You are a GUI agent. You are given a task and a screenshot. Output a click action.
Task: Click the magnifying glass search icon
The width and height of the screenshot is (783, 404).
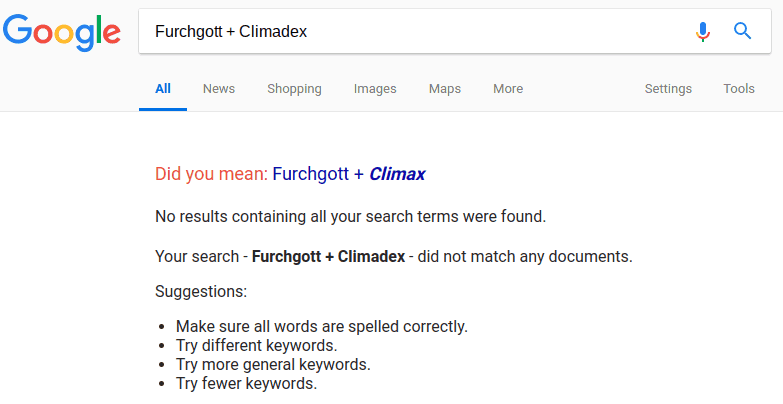coord(742,31)
